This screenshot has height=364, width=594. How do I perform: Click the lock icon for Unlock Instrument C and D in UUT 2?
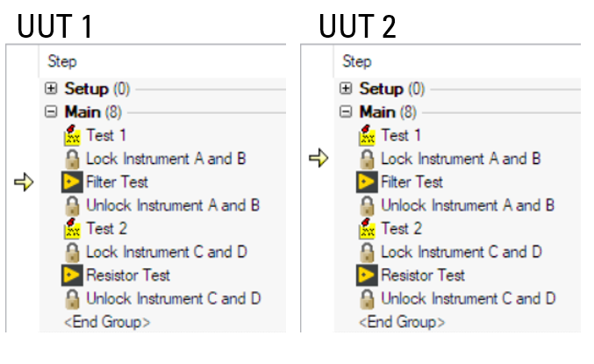pyautogui.click(x=367, y=298)
